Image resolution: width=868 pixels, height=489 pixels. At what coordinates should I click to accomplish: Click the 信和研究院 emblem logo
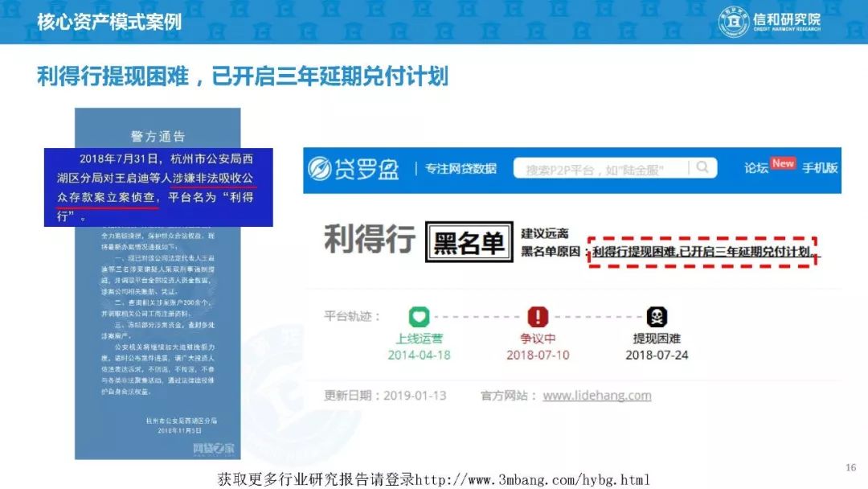[734, 22]
